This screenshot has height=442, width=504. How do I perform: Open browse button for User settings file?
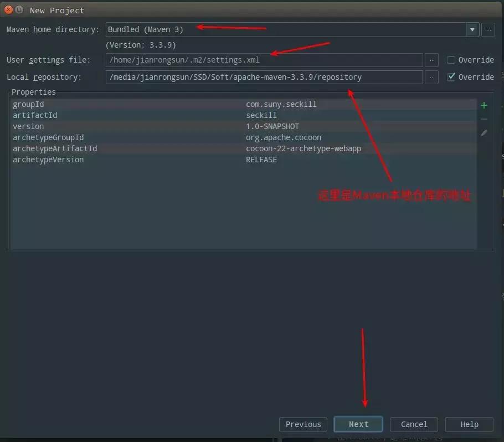(432, 60)
